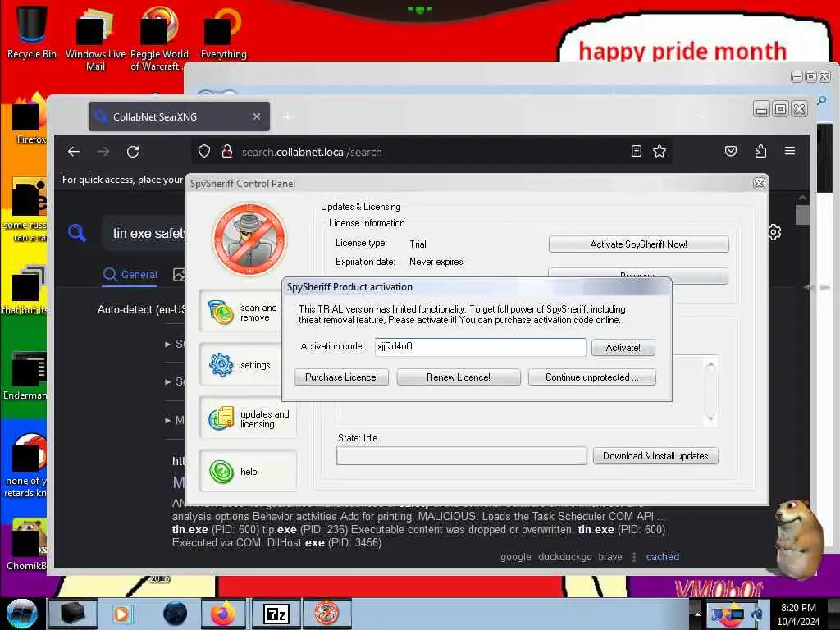Open the Firefox hamburger menu
The height and width of the screenshot is (630, 840).
tap(790, 151)
